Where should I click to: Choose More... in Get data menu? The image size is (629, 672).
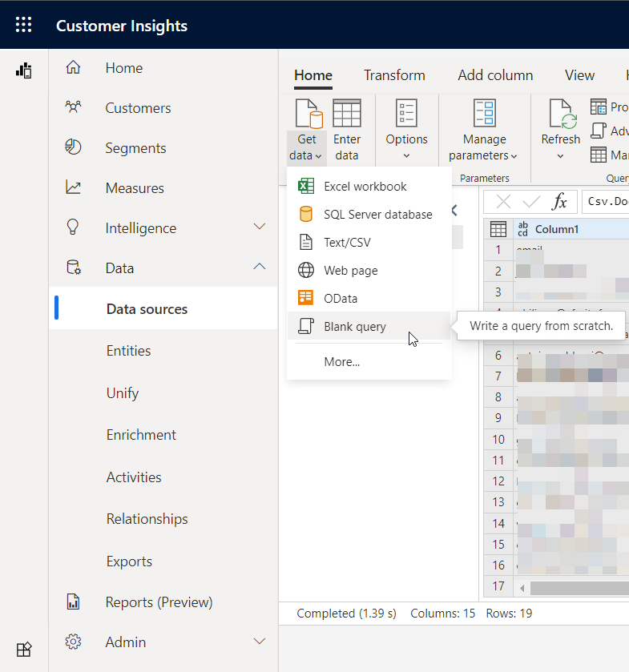tap(369, 362)
